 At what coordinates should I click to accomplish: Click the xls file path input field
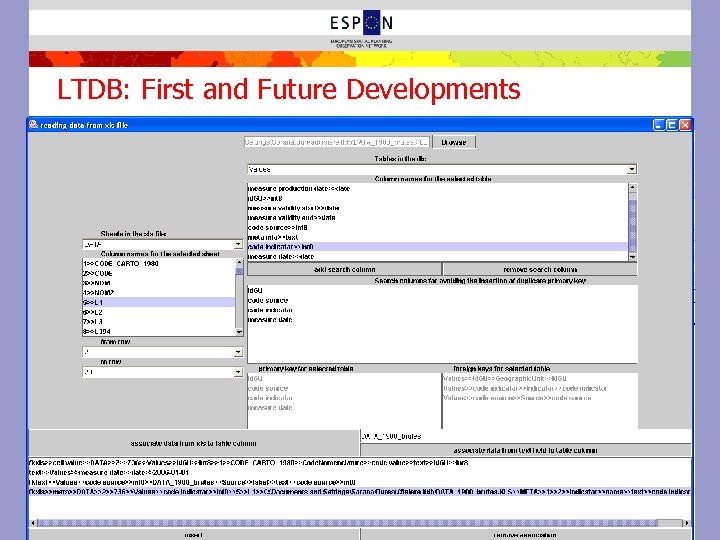coord(337,142)
